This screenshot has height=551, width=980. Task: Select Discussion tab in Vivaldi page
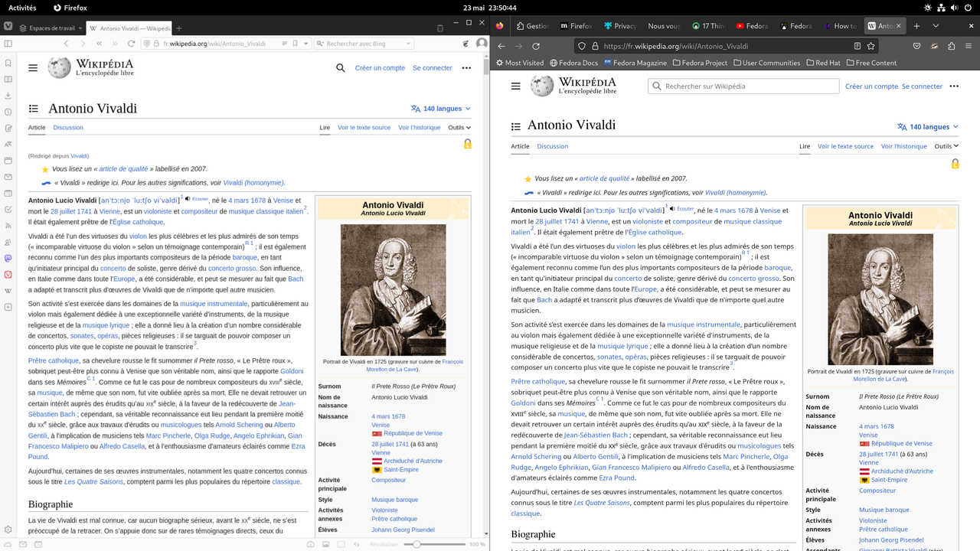pos(68,128)
